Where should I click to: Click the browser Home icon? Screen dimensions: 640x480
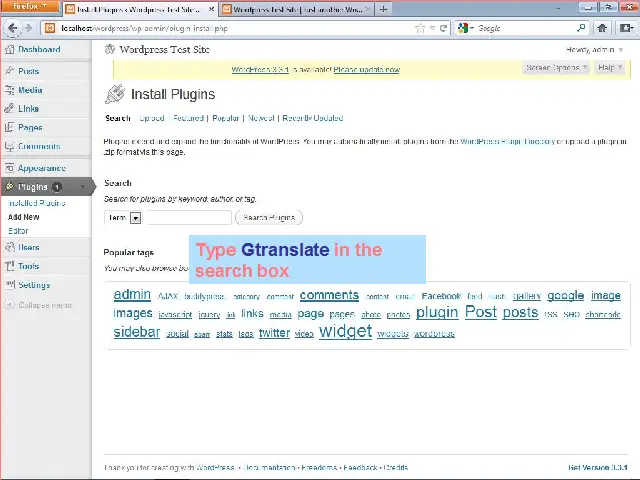(x=601, y=28)
